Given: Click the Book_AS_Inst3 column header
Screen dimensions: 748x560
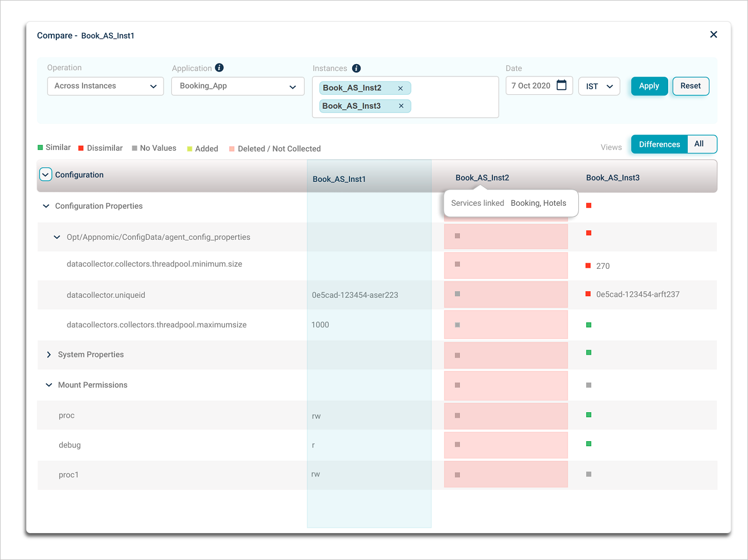Looking at the screenshot, I should coord(612,178).
